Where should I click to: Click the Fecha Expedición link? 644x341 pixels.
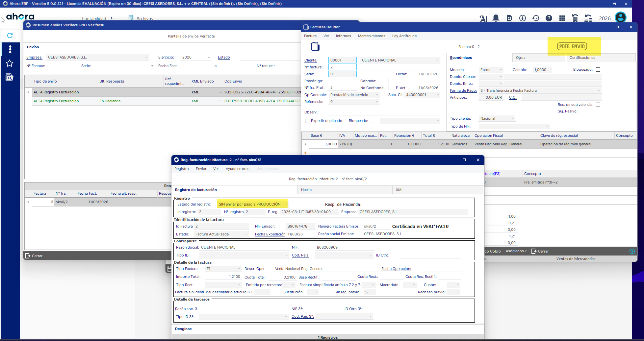pos(270,234)
